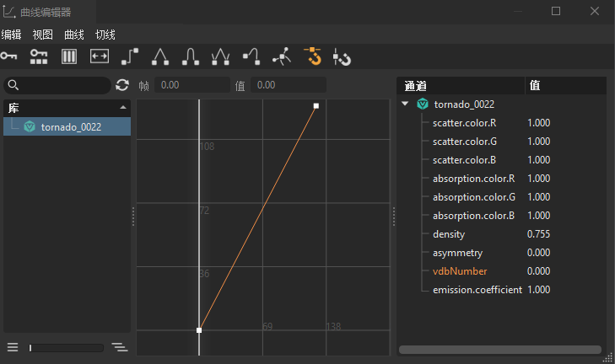This screenshot has width=615, height=364.
Task: Select the upper keyframe on the curve
Action: pyautogui.click(x=316, y=106)
